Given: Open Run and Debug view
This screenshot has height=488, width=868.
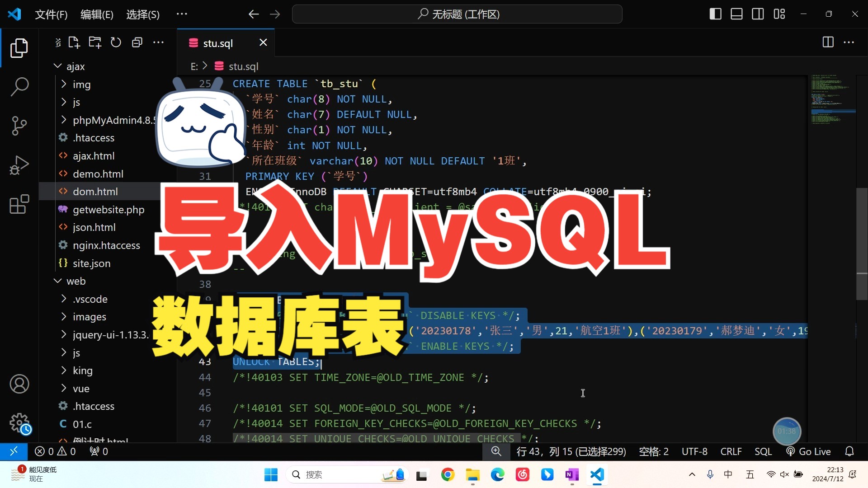Looking at the screenshot, I should click(x=19, y=165).
